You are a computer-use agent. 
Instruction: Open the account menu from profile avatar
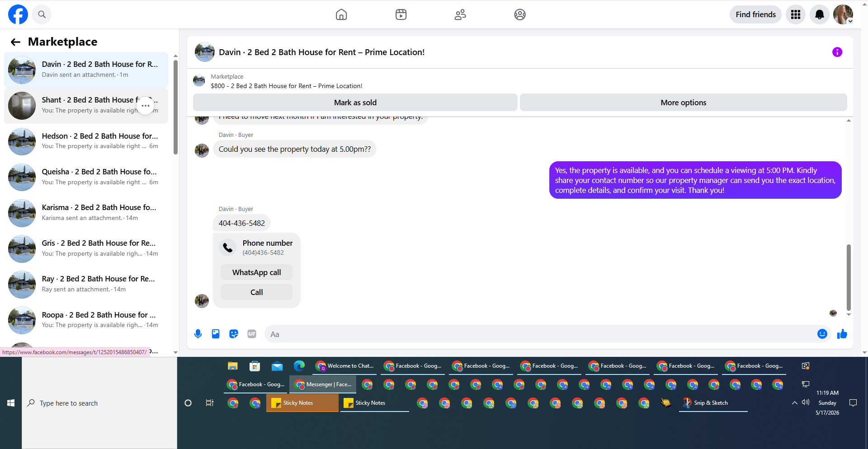coord(843,14)
